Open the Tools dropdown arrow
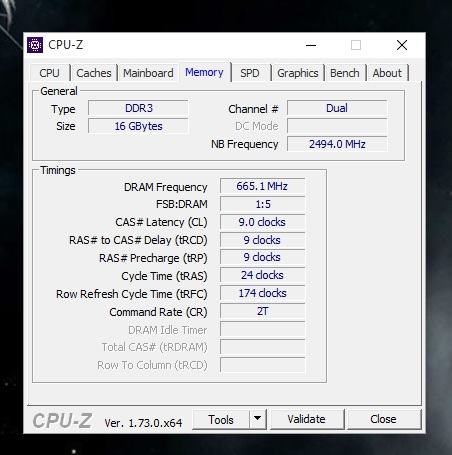This screenshot has height=455, width=452. tap(258, 419)
